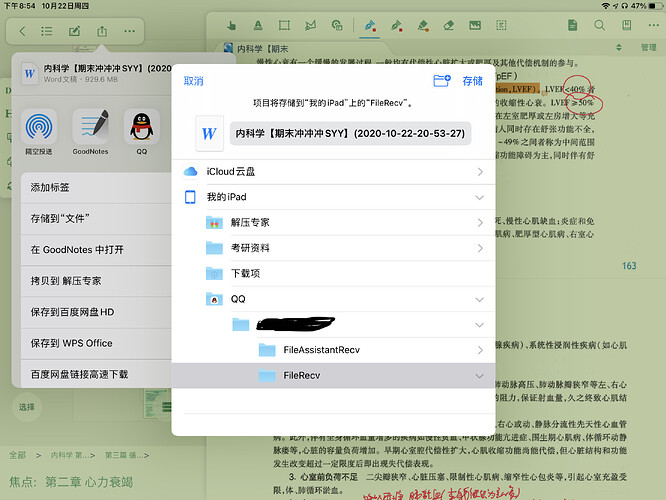This screenshot has height=500, width=666.
Task: Open the page thumbnail beside 选择
Action: click(157, 404)
